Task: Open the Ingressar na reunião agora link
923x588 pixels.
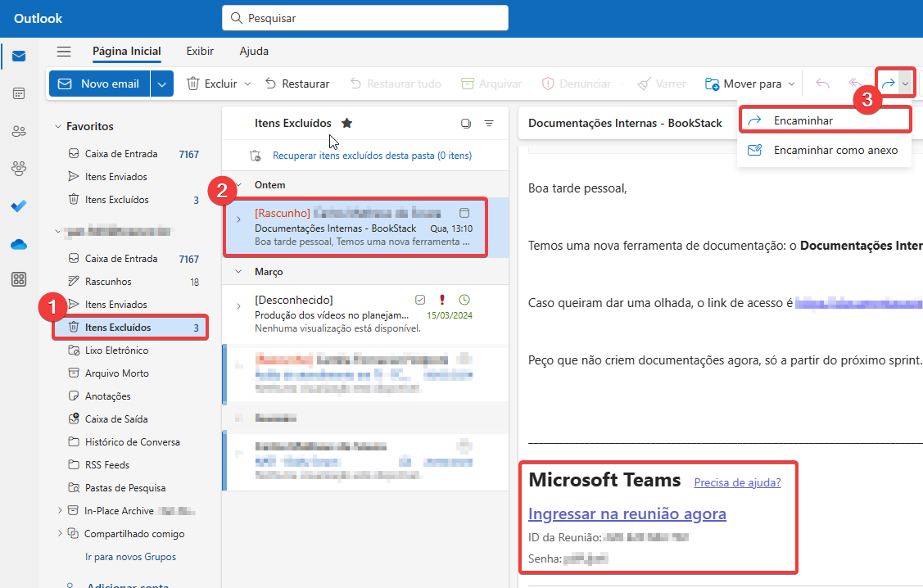Action: pos(627,513)
